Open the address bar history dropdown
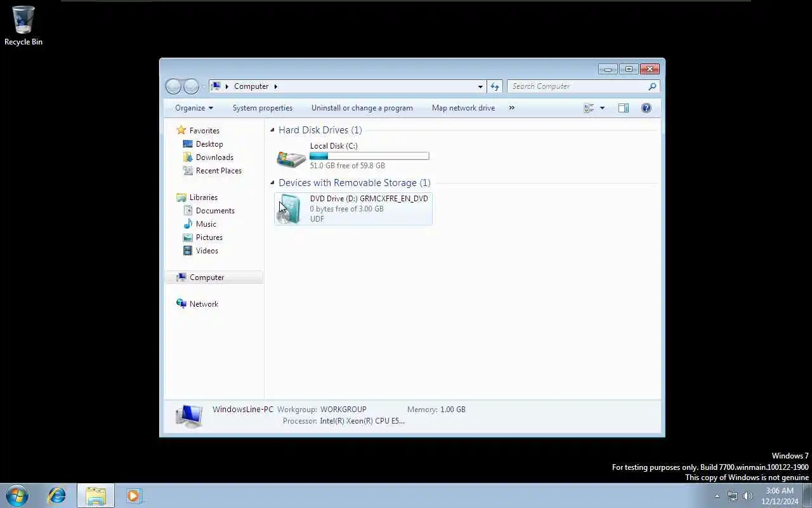 tap(480, 86)
